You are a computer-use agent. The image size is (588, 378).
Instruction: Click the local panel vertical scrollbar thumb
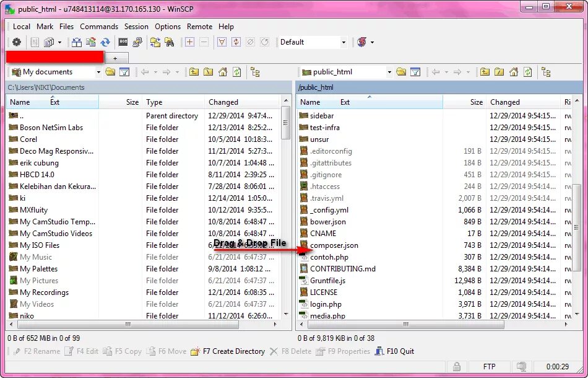(286, 122)
